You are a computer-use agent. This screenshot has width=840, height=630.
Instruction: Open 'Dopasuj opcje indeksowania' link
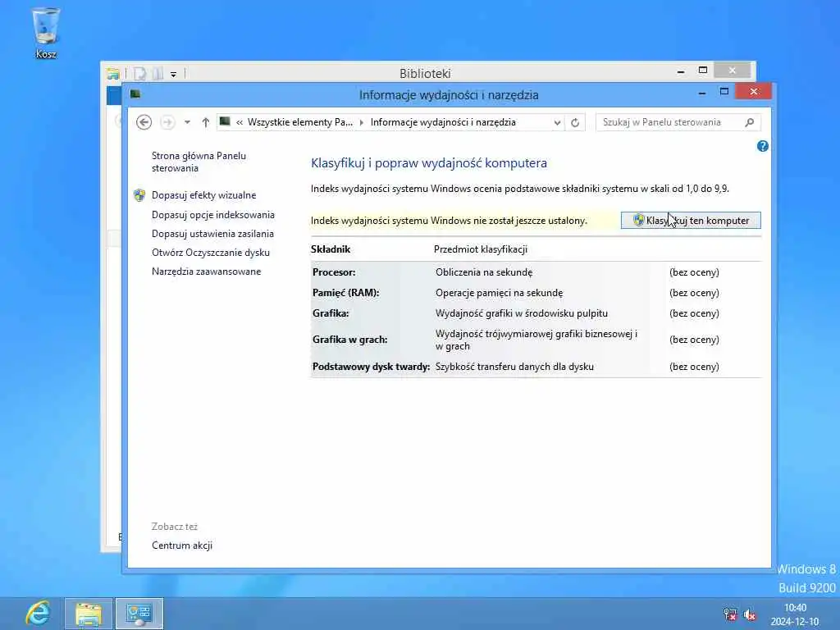tap(212, 215)
